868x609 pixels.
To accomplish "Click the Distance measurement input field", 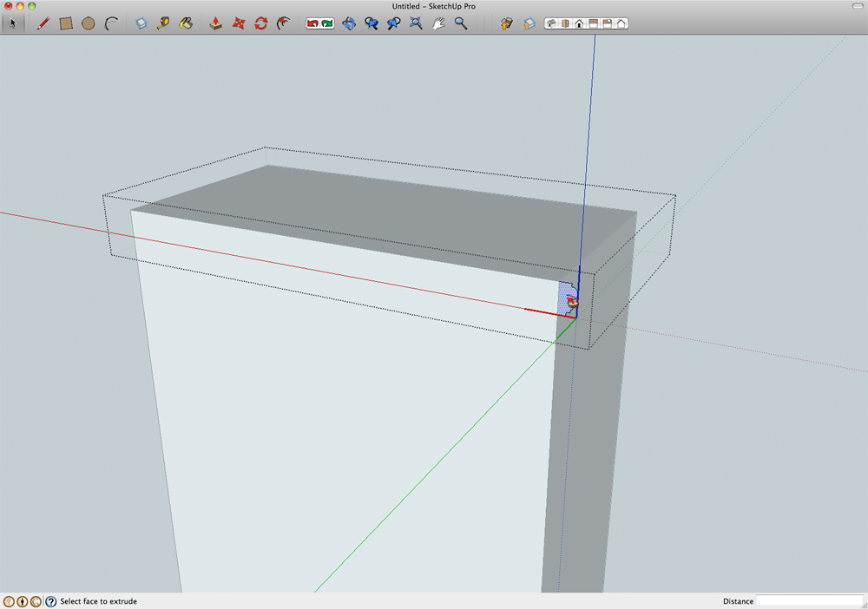I will click(808, 601).
